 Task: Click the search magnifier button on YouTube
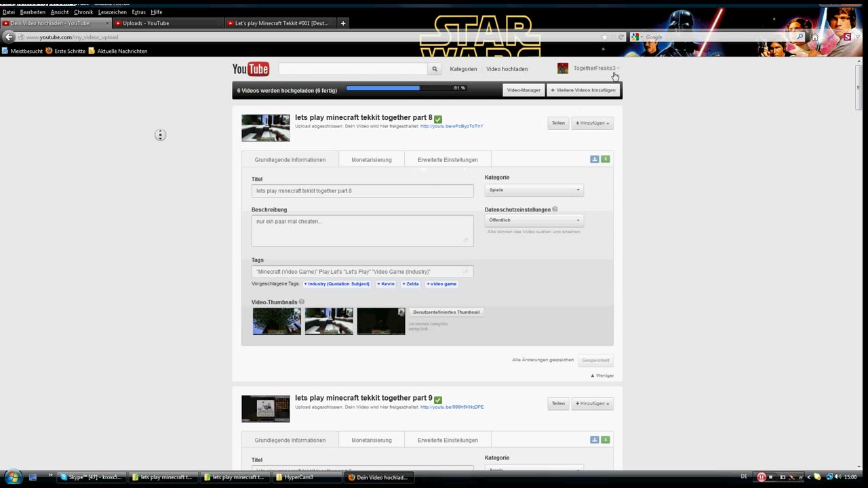coord(435,69)
